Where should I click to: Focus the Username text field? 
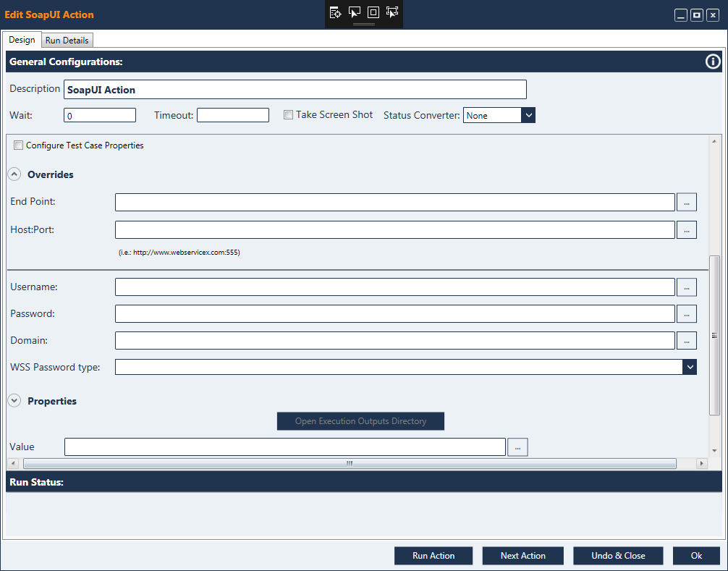[395, 287]
